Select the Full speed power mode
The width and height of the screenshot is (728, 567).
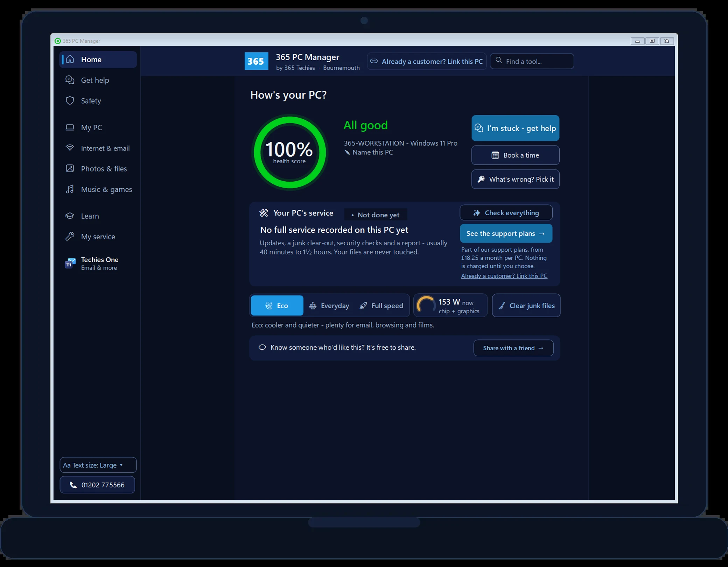(x=381, y=306)
